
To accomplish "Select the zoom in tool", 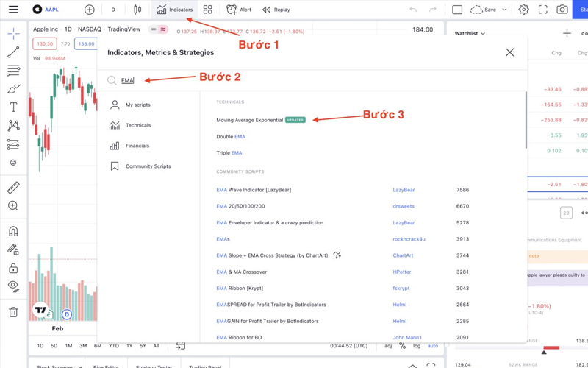I will [x=13, y=206].
